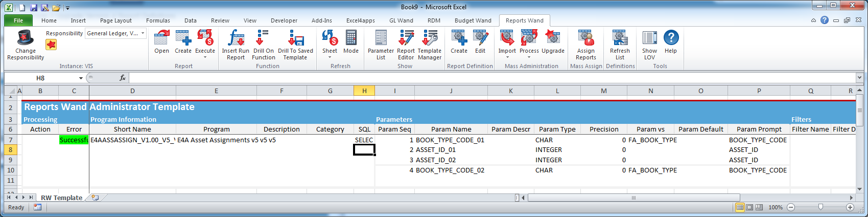Switch to Normal view in status bar
The width and height of the screenshot is (868, 217).
coord(740,207)
